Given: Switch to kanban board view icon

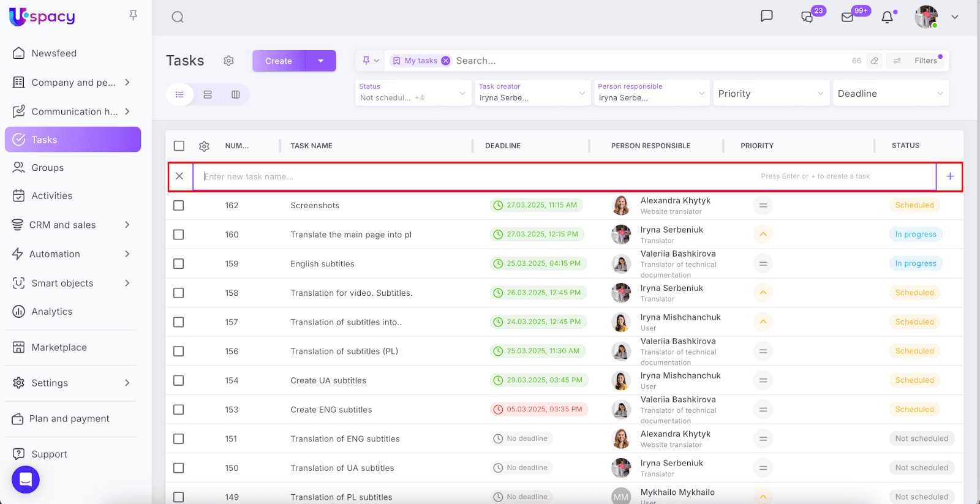Looking at the screenshot, I should tap(235, 94).
